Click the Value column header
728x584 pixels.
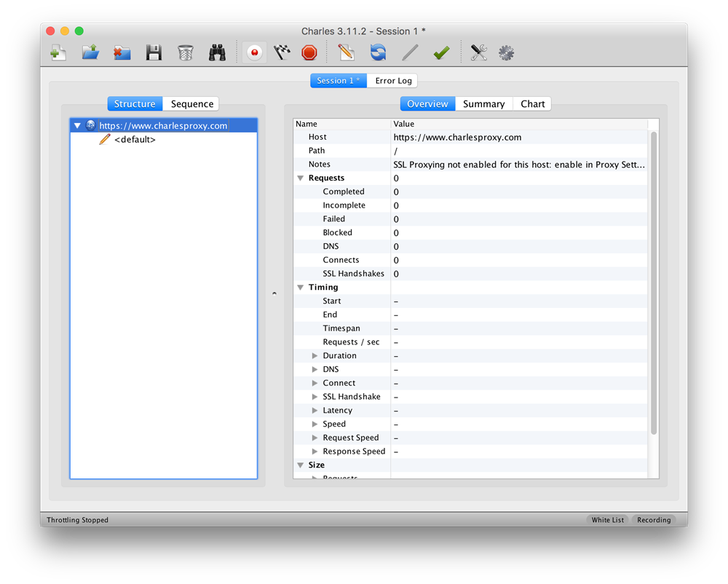[x=519, y=124]
